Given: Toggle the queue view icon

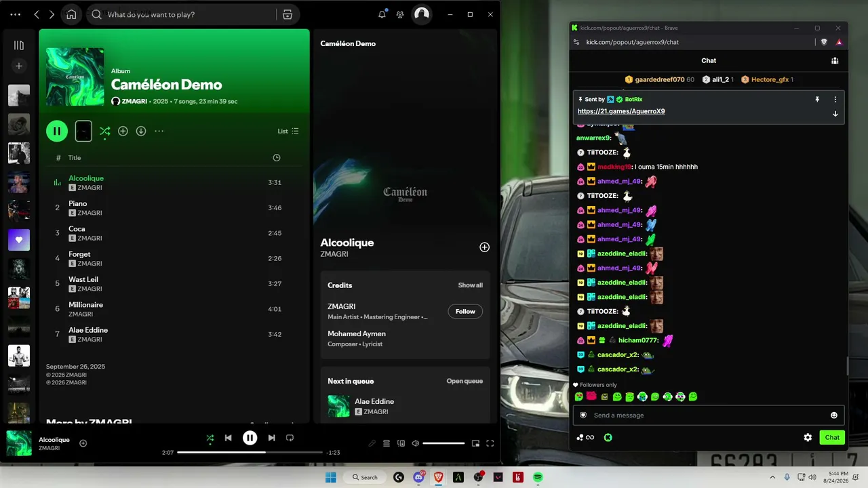Looking at the screenshot, I should 387,443.
